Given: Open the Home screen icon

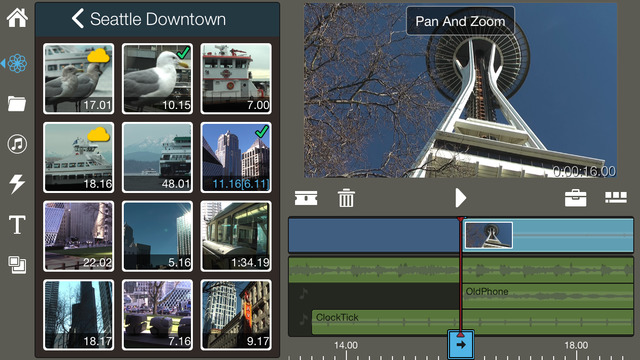Looking at the screenshot, I should [17, 18].
